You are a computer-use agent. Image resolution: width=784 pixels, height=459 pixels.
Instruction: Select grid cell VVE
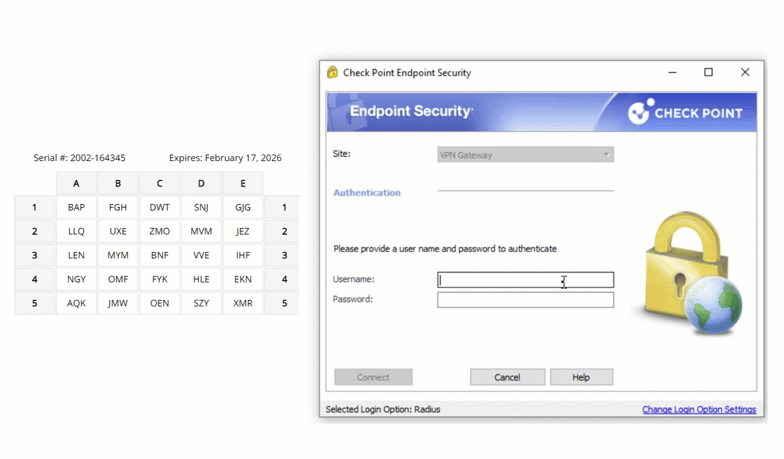[201, 255]
